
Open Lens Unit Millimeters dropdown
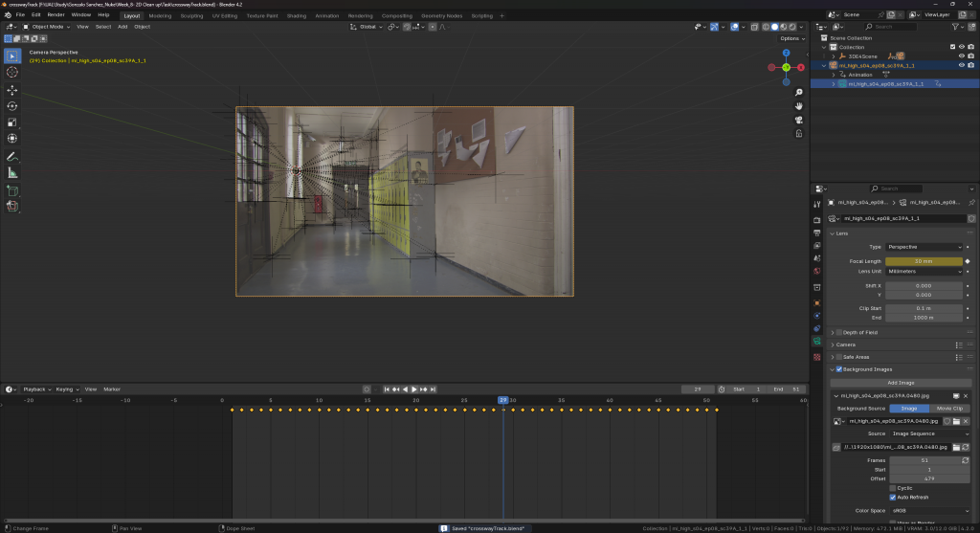tap(924, 271)
